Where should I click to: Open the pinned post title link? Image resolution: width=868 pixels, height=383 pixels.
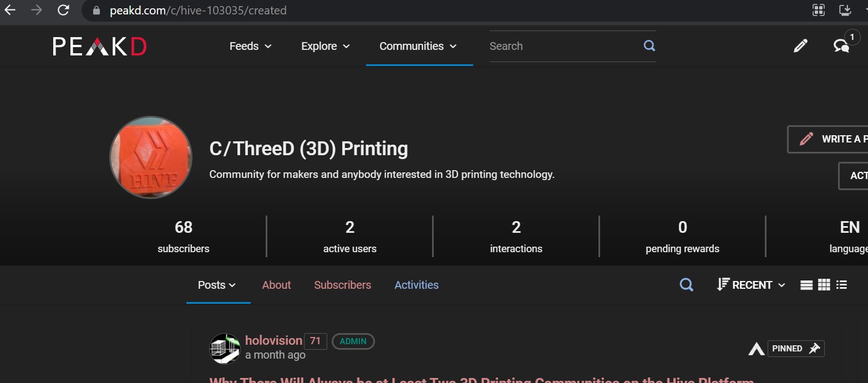pos(481,380)
